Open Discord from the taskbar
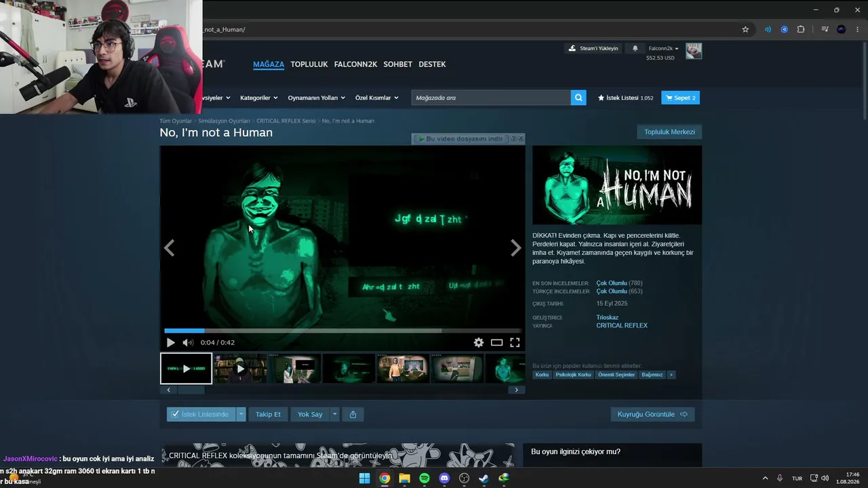 point(444,479)
